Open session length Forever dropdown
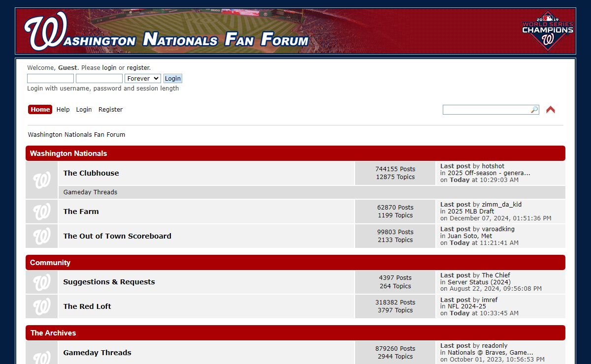The width and height of the screenshot is (591, 364). [x=143, y=78]
